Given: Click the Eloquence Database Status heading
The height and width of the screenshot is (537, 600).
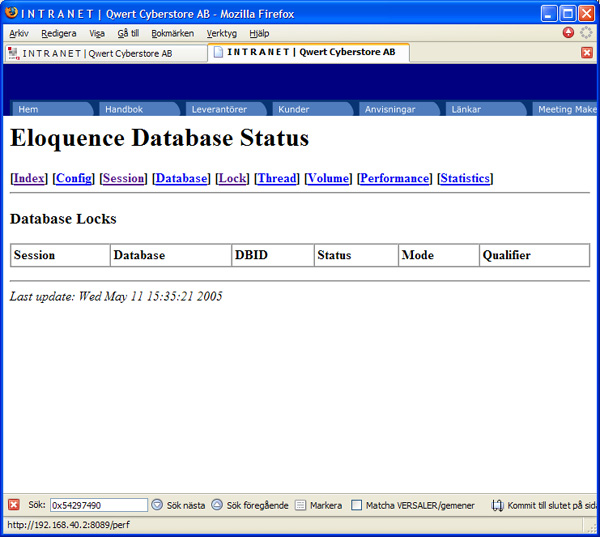Looking at the screenshot, I should coord(160,138).
